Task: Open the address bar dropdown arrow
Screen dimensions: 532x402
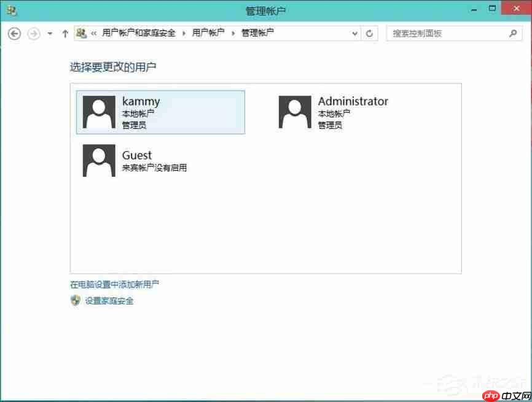Action: click(354, 34)
